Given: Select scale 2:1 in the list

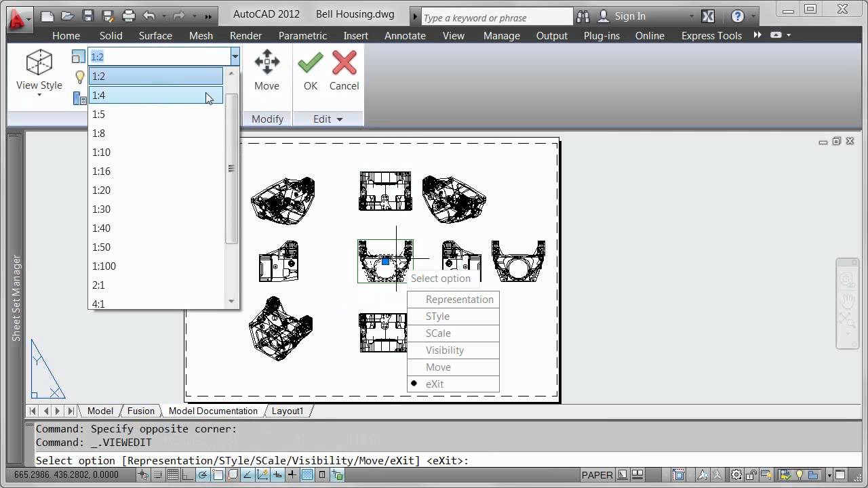Looking at the screenshot, I should 156,285.
